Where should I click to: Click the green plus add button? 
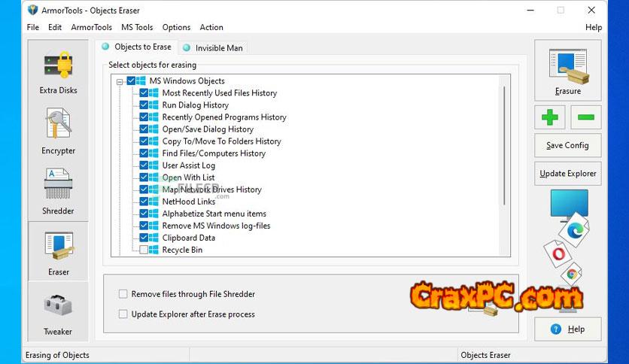[549, 117]
